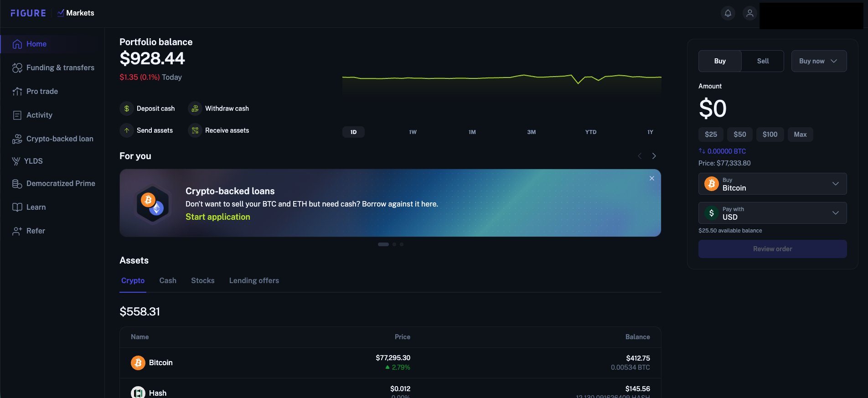
Task: Open the Cash assets tab
Action: pyautogui.click(x=168, y=281)
